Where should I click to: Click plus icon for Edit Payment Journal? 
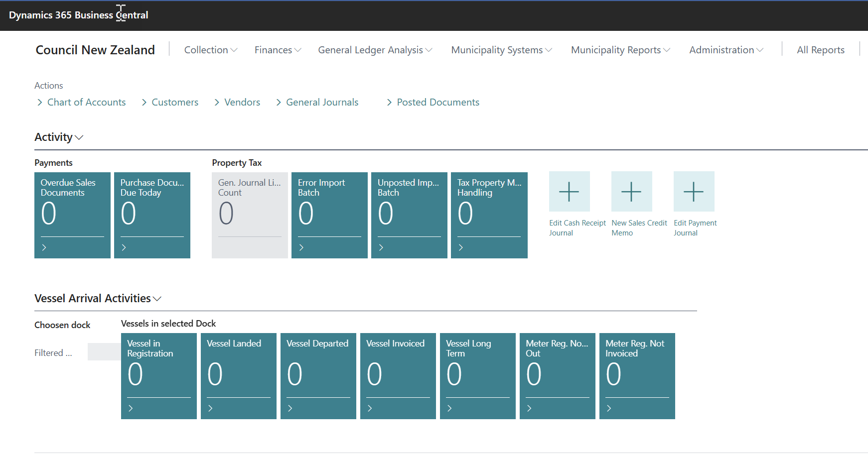[694, 192]
